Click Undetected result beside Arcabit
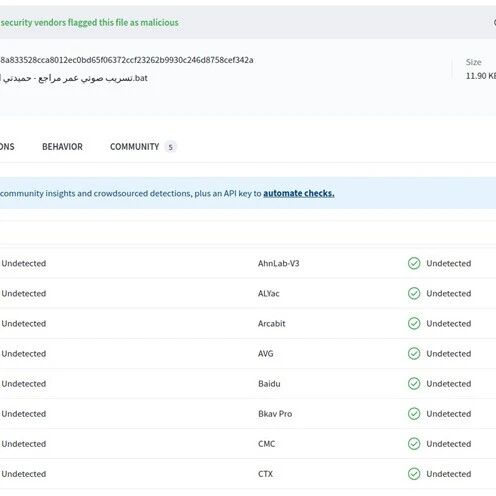This screenshot has width=496, height=496. pyautogui.click(x=449, y=323)
